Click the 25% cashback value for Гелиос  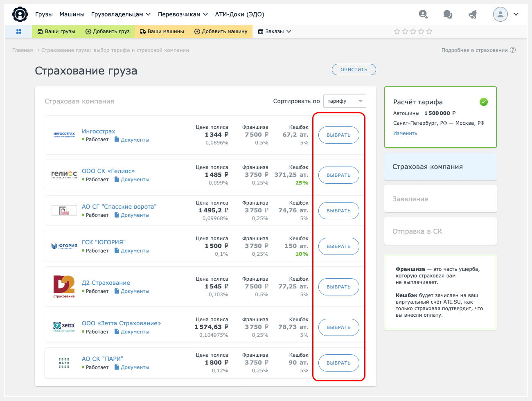coord(302,183)
